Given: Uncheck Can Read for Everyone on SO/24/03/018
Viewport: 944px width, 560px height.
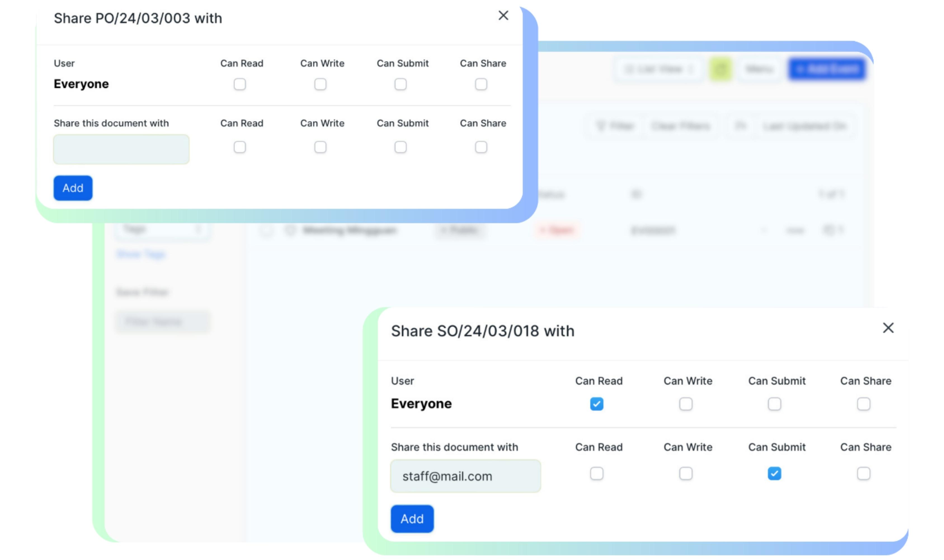Looking at the screenshot, I should click(596, 404).
